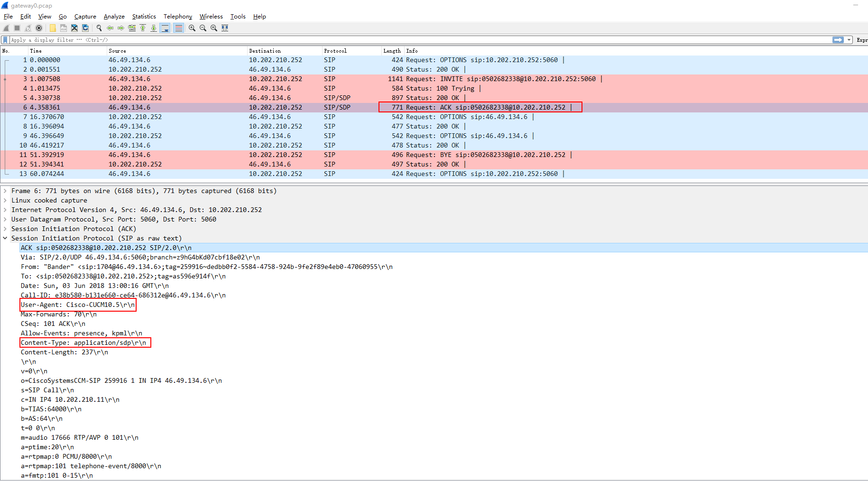Open the Tools menu

pyautogui.click(x=238, y=16)
